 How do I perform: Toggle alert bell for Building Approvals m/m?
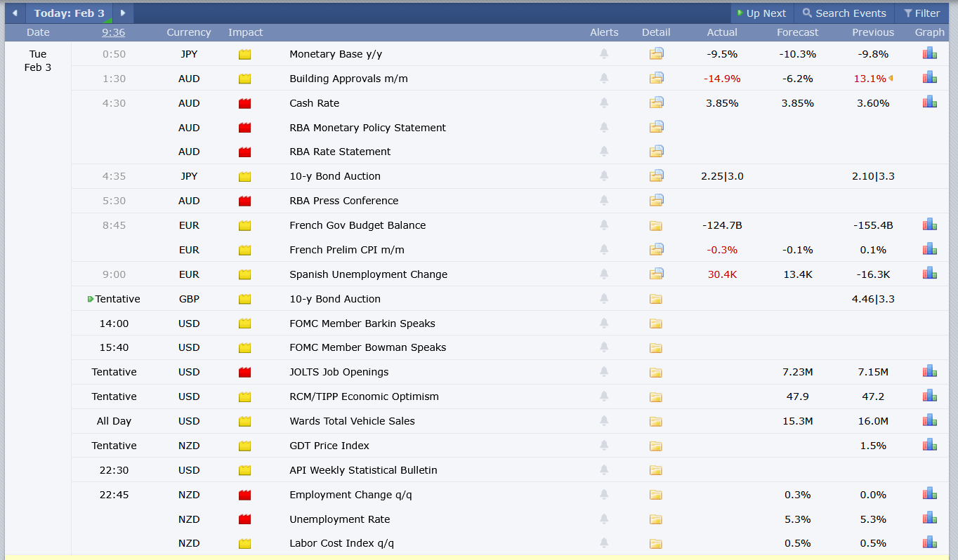tap(604, 79)
